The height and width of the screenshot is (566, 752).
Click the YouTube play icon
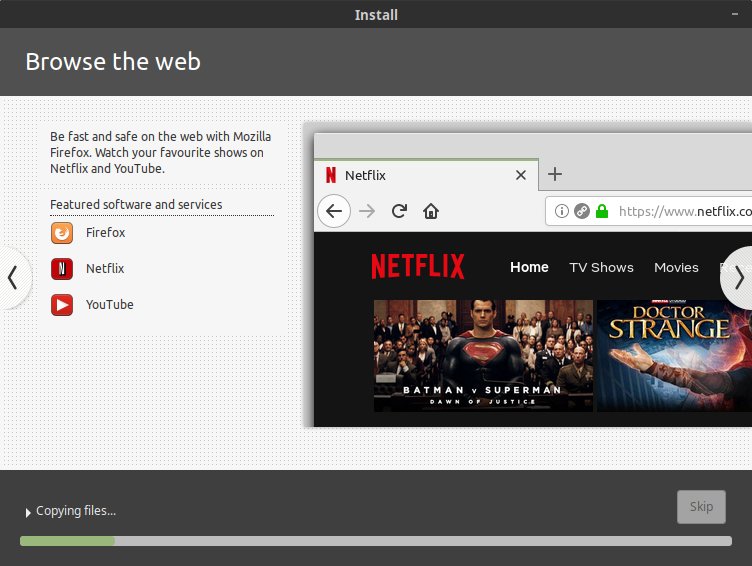(62, 305)
